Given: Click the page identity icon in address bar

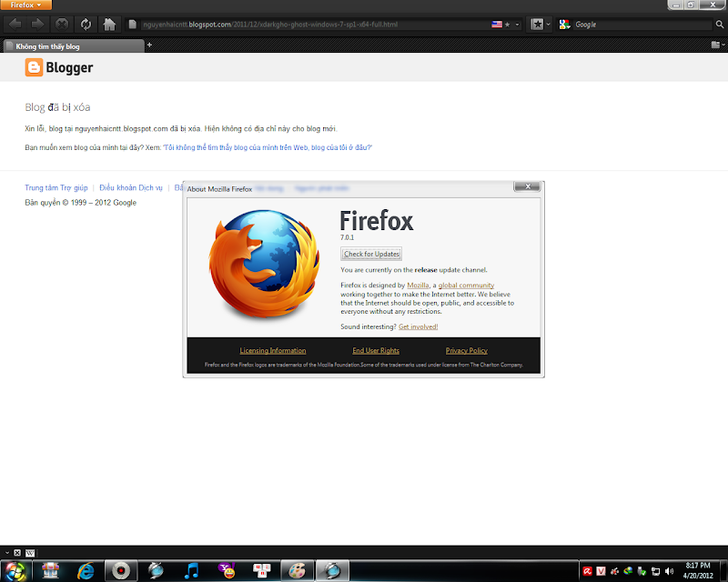Looking at the screenshot, I should point(132,25).
